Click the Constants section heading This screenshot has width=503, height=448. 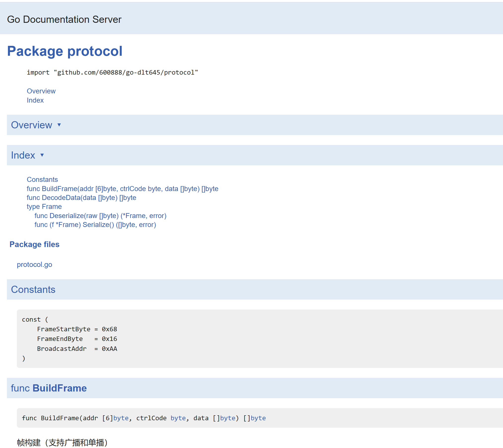(33, 289)
